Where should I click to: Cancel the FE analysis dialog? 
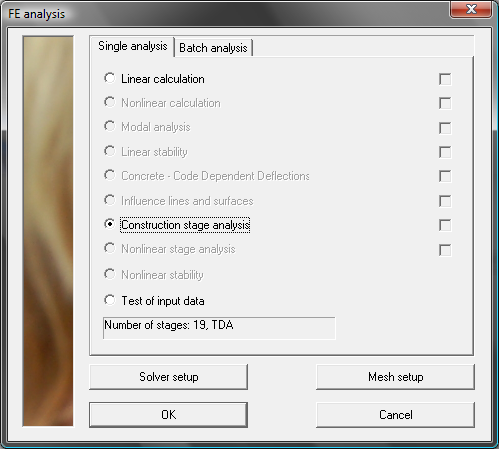[x=396, y=415]
